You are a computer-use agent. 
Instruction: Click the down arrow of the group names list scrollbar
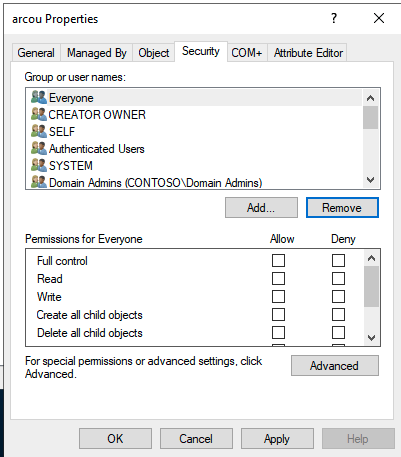pos(370,180)
